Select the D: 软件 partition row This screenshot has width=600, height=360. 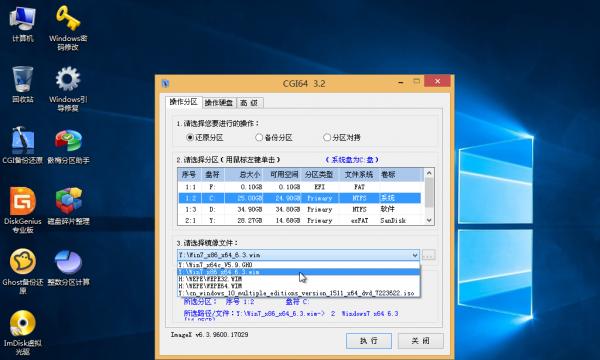coord(300,209)
